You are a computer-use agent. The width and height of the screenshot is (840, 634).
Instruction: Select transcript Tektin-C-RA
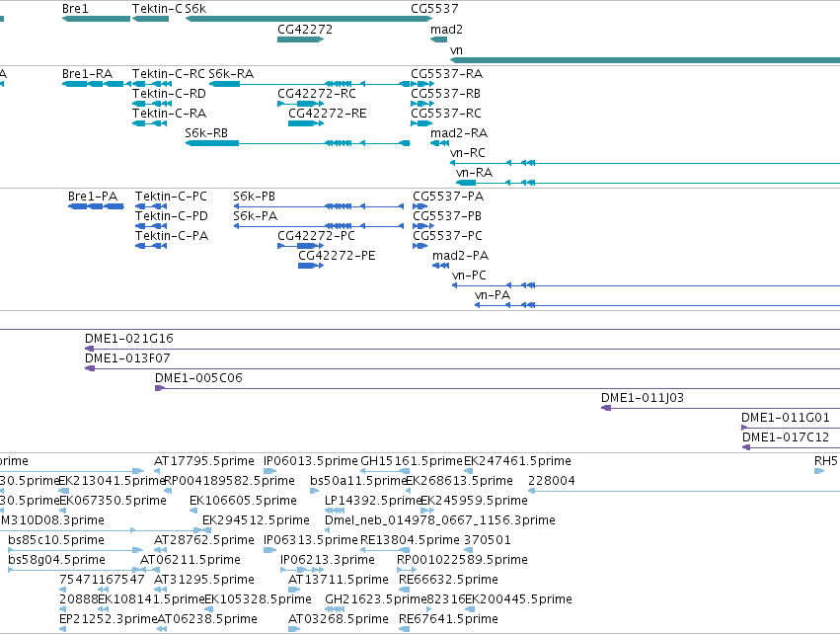click(149, 123)
